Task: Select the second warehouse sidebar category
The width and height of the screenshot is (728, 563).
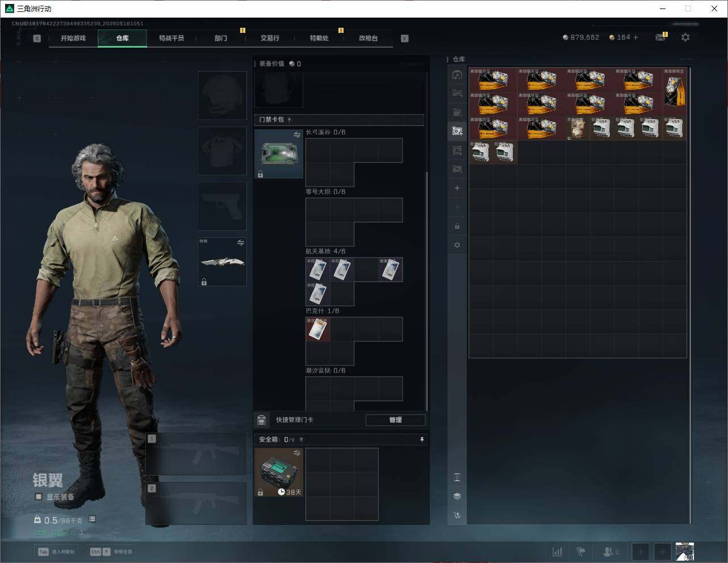Action: (457, 93)
